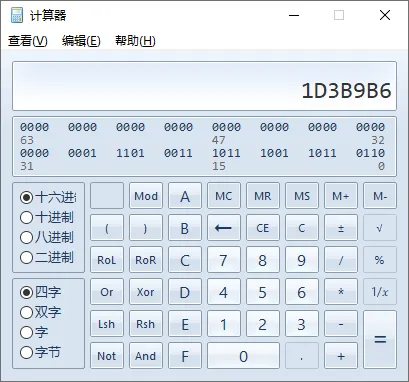
Task: Click the reciprocal 1/x button
Action: click(380, 292)
